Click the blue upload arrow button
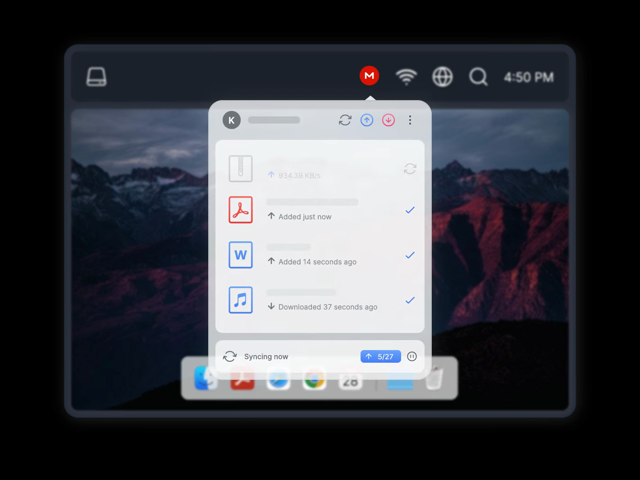Screen dimensions: 640x480 click(367, 120)
